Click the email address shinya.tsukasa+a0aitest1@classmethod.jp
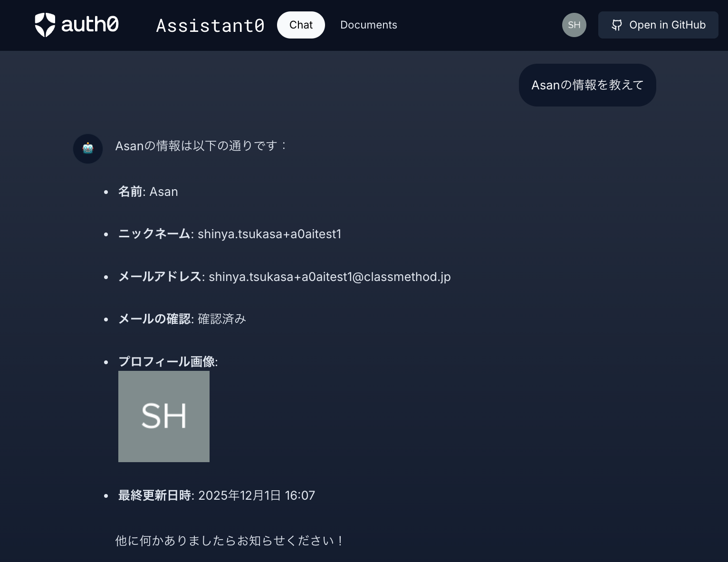Viewport: 728px width, 562px height. (329, 276)
